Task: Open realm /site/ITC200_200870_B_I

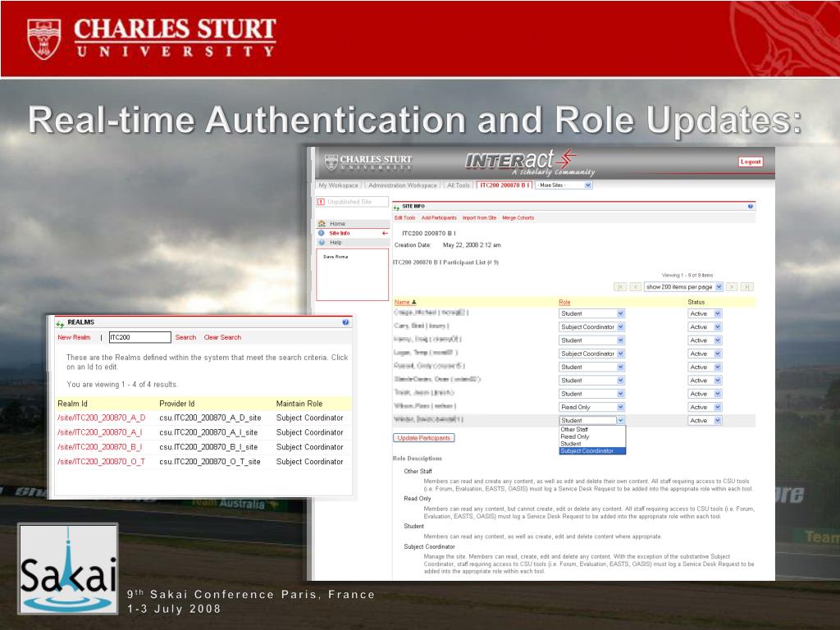Action: pyautogui.click(x=99, y=447)
